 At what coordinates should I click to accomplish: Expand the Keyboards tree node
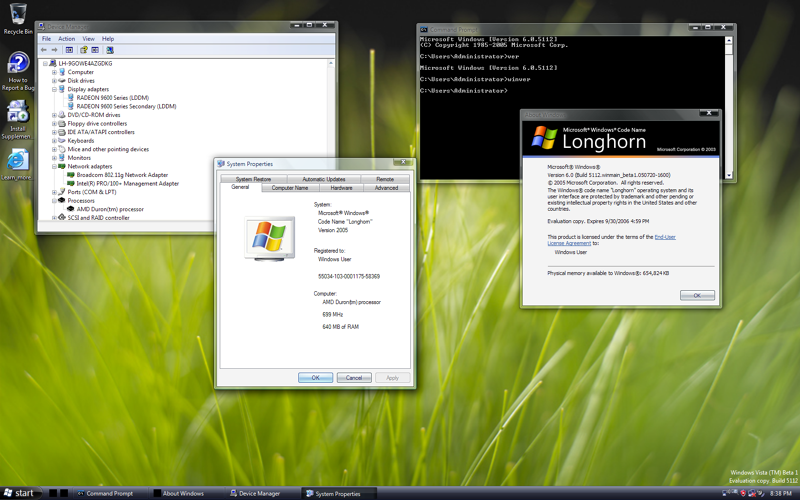pyautogui.click(x=54, y=141)
